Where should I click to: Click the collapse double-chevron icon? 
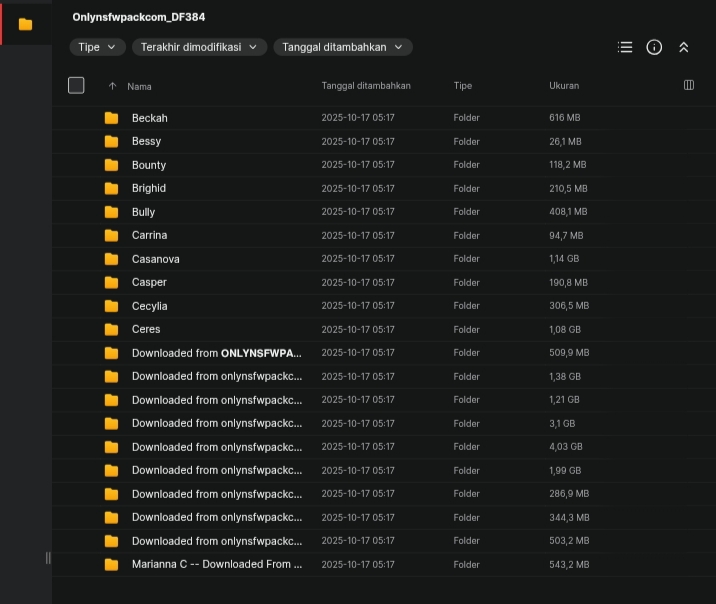pos(684,47)
